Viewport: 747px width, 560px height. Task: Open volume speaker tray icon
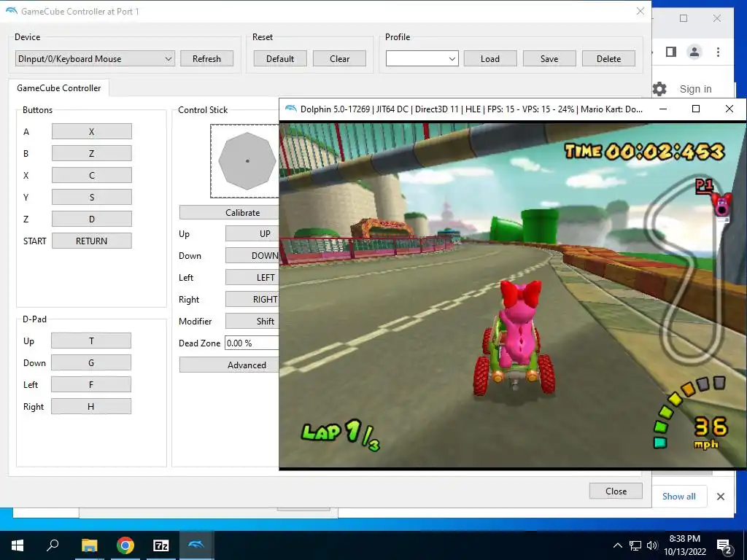[652, 545]
